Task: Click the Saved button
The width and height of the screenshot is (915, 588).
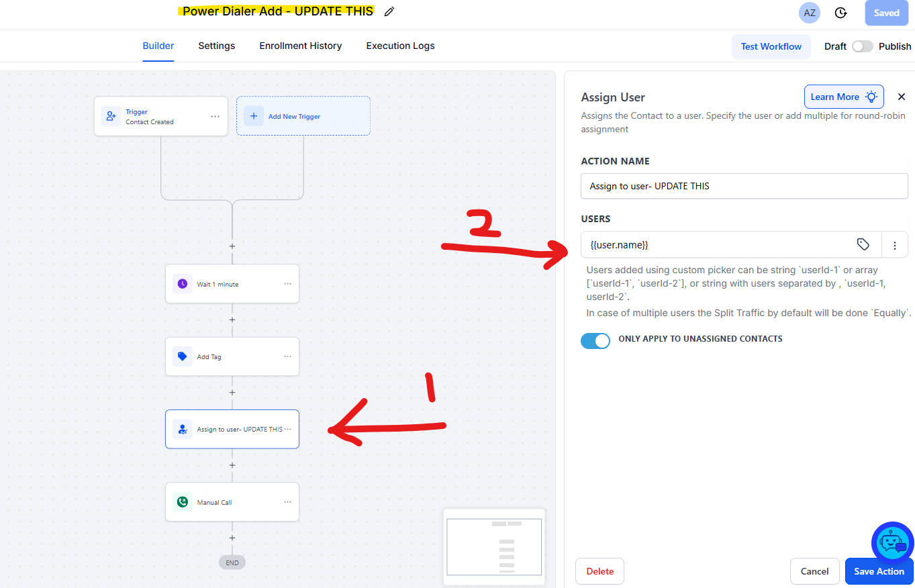Action: [886, 13]
